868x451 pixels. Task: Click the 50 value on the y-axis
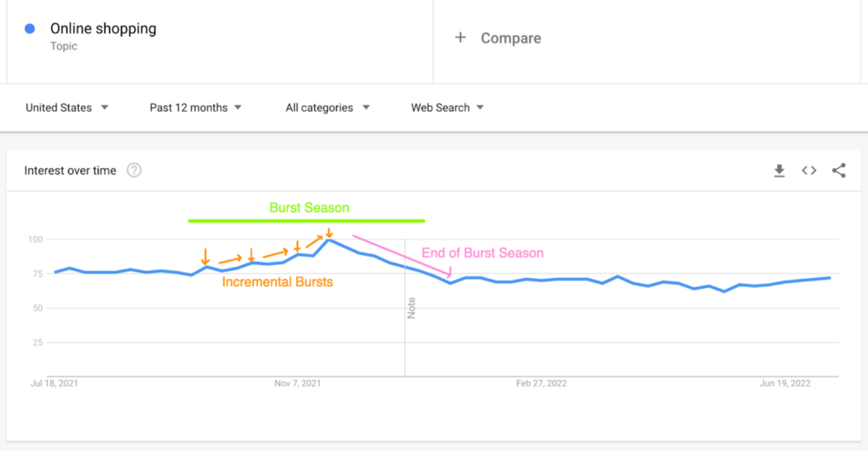click(38, 308)
